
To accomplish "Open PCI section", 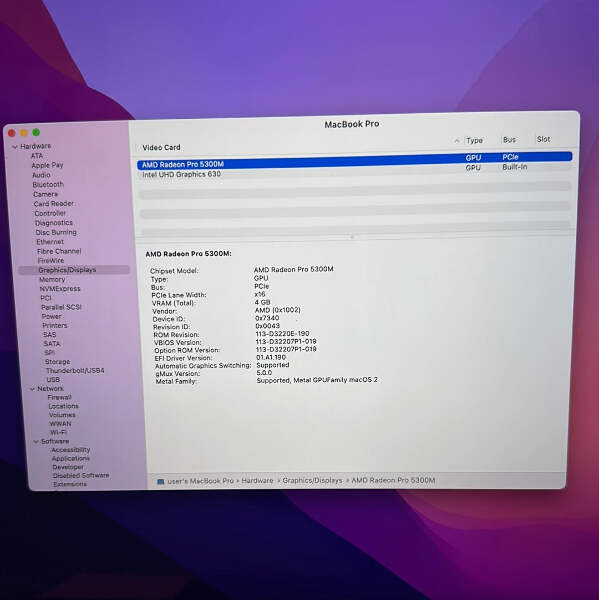I will click(x=46, y=298).
